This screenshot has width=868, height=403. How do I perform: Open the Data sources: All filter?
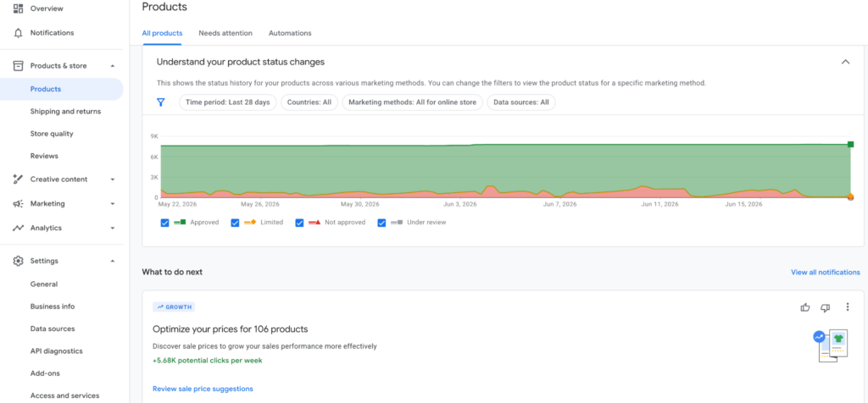click(x=521, y=102)
